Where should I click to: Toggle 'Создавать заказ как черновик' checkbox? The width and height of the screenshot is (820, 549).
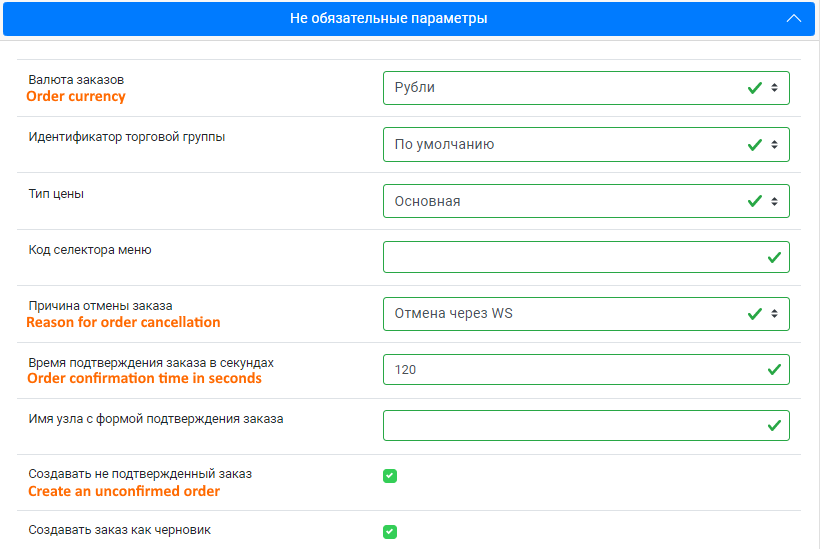[390, 532]
